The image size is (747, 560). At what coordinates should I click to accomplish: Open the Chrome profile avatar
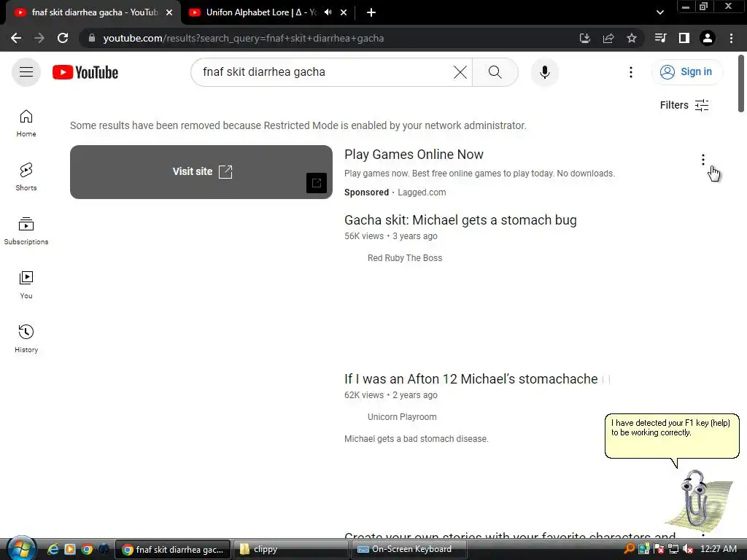[x=708, y=38]
